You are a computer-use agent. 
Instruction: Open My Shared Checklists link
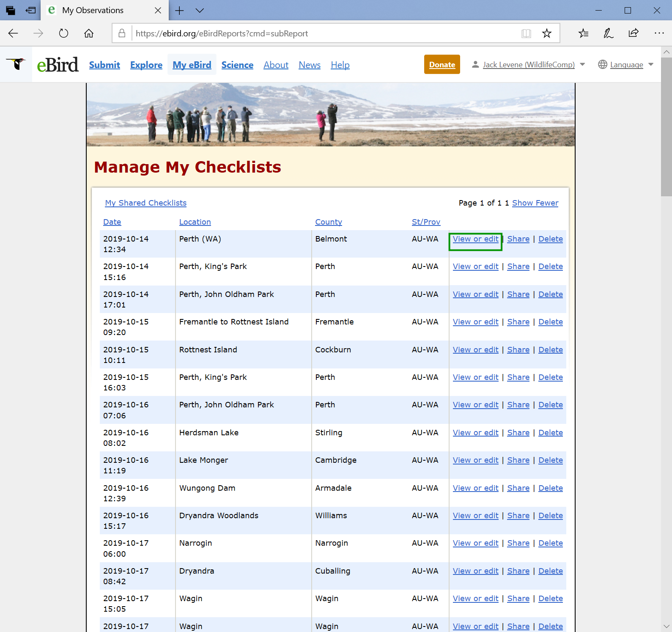(x=146, y=203)
